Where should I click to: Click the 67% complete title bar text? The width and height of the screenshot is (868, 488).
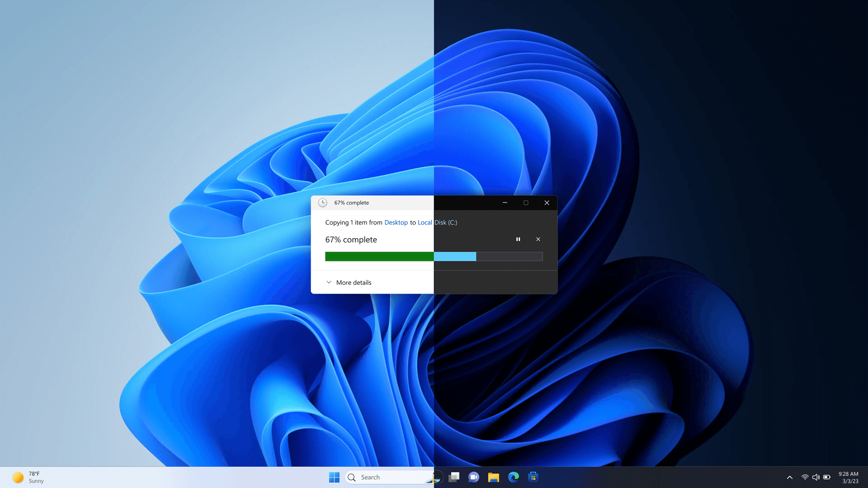[x=351, y=202]
